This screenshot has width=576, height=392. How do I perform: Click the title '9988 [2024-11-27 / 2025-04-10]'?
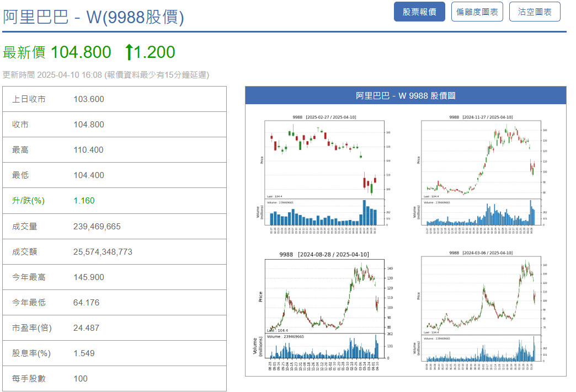(481, 117)
